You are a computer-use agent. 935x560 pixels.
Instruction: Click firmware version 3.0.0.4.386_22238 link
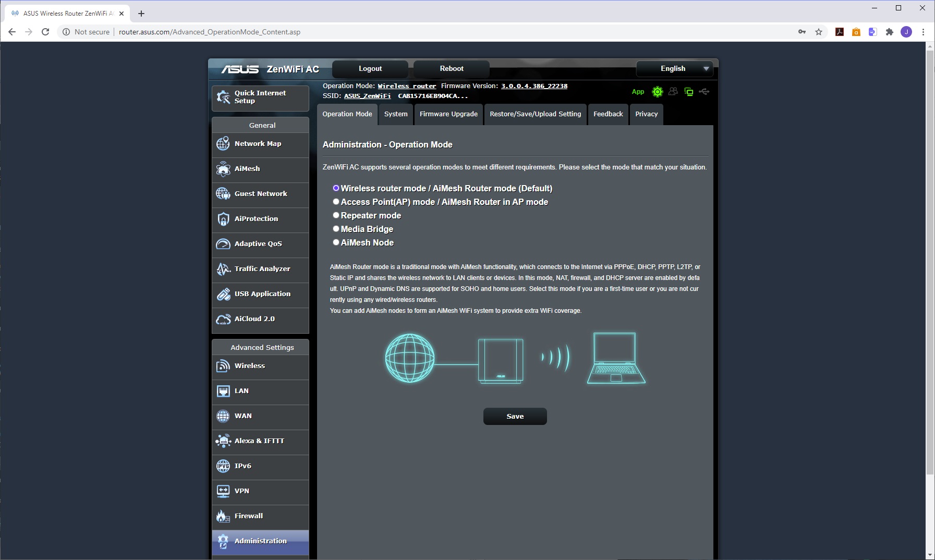(x=534, y=86)
